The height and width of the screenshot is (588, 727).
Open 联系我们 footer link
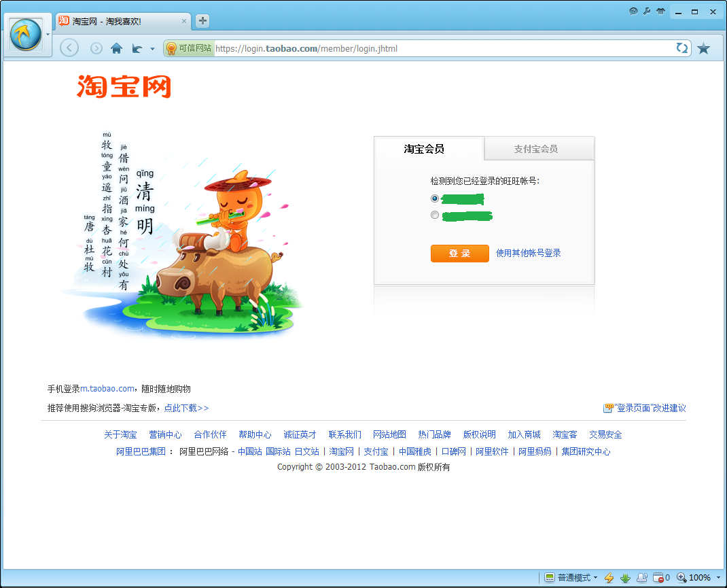[345, 434]
